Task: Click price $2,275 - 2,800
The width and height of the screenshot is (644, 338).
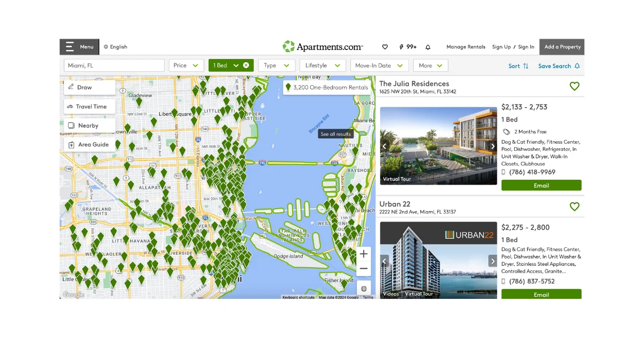Action: click(525, 227)
